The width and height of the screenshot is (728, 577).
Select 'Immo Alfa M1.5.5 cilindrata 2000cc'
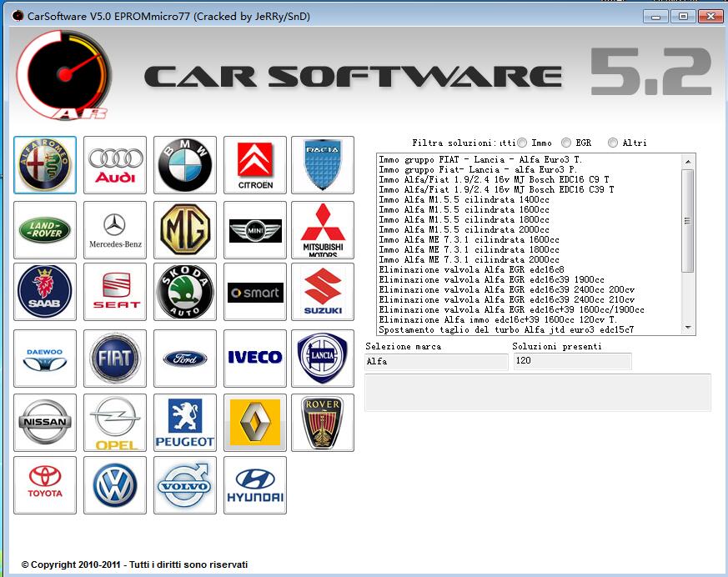point(464,230)
